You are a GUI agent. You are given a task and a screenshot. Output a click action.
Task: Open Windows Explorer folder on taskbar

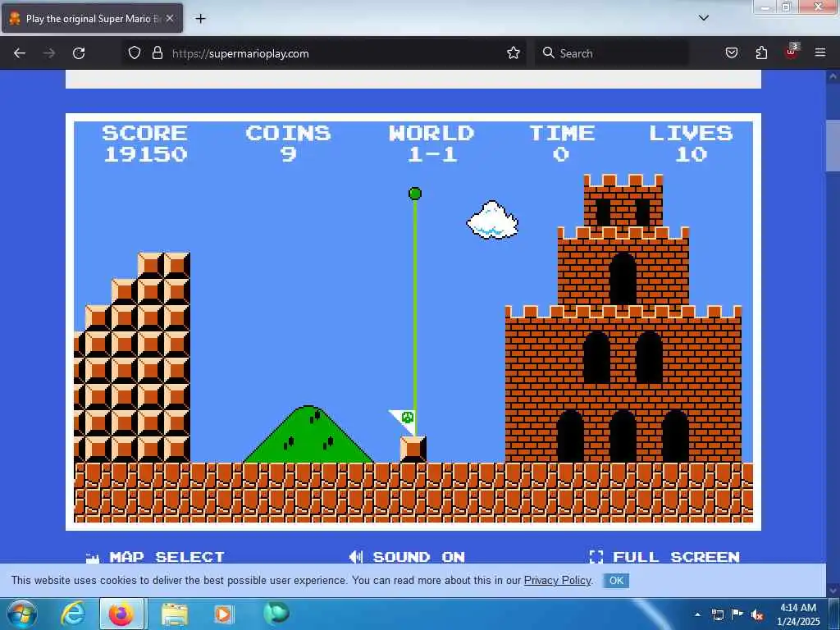coord(175,614)
